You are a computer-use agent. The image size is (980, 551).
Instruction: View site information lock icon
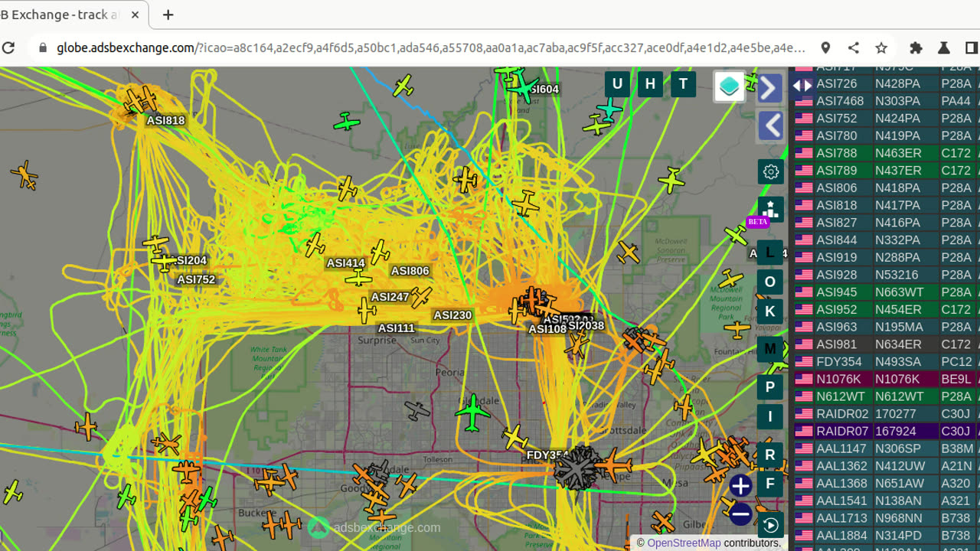coord(43,47)
